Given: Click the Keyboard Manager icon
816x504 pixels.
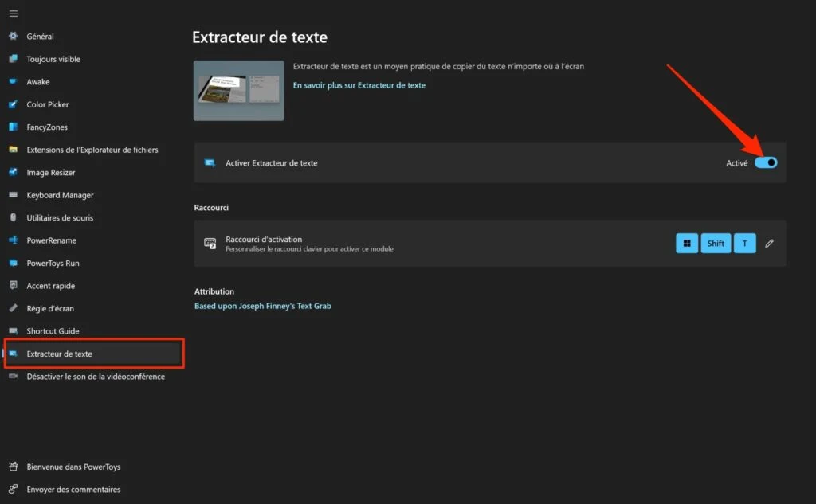Looking at the screenshot, I should [x=14, y=195].
